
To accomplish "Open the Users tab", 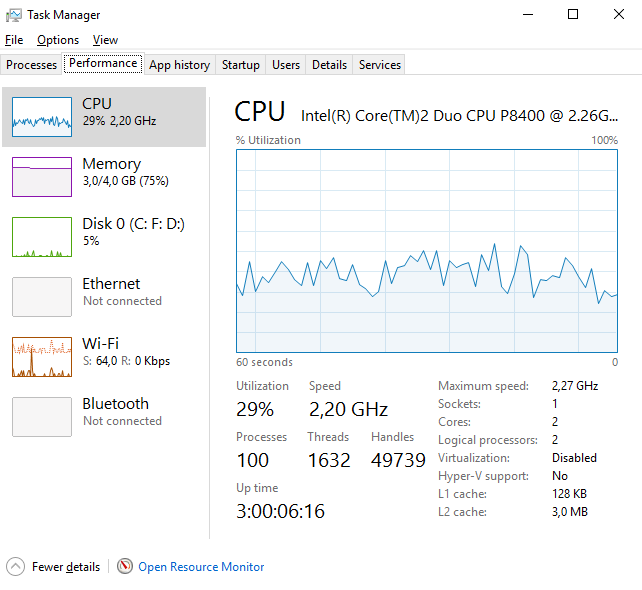I will click(286, 65).
